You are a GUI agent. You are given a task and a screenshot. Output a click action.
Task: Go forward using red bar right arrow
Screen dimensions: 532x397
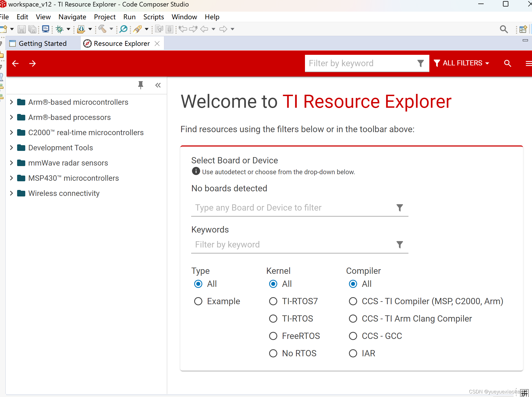(33, 63)
